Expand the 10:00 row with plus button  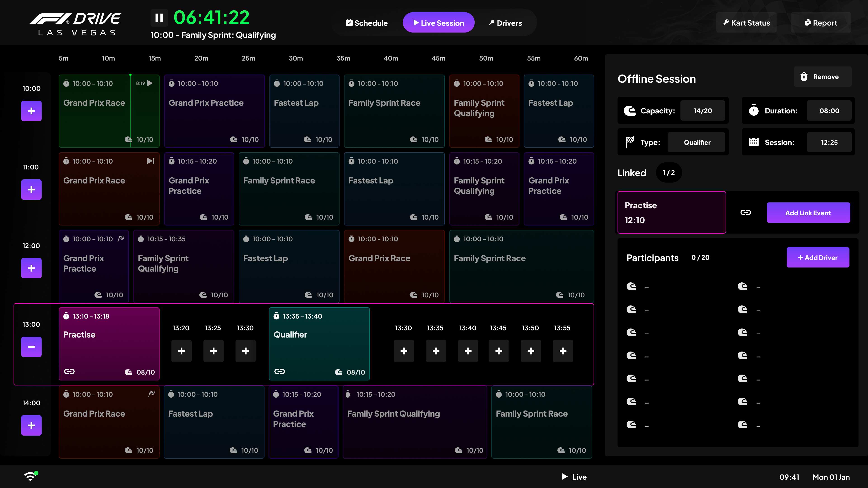tap(31, 111)
